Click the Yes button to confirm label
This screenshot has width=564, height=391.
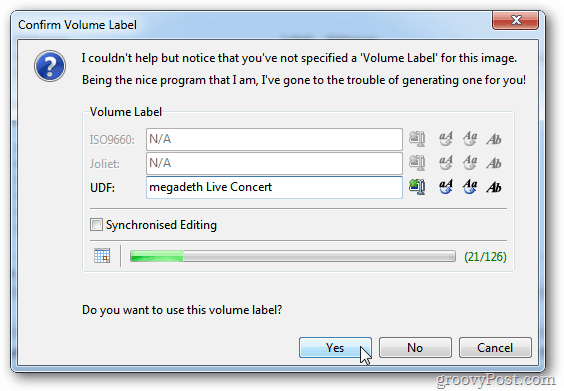(x=335, y=347)
